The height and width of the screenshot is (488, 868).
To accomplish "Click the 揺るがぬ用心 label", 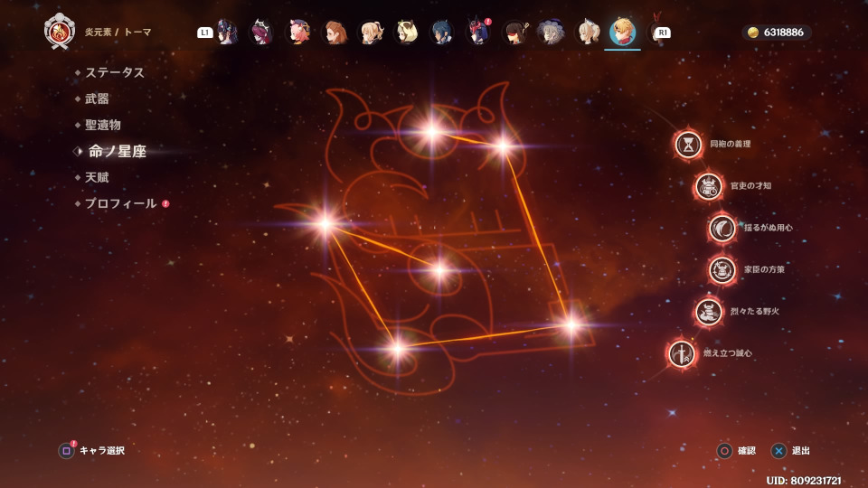I will pos(769,228).
